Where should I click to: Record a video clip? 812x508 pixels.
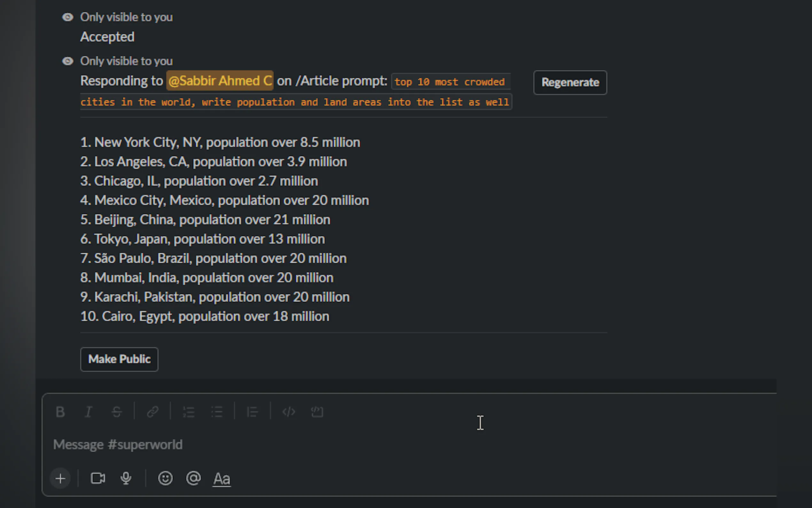click(98, 479)
